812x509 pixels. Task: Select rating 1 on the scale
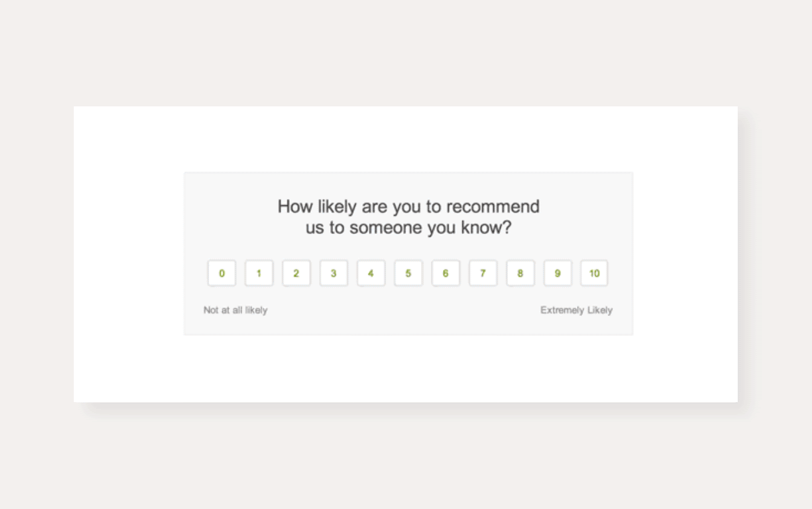point(259,273)
